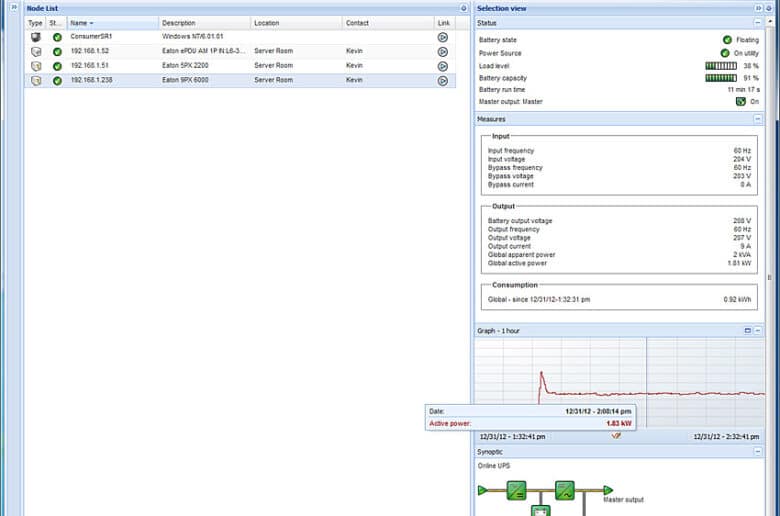
Task: Open Node List panel settings gear
Action: pos(463,8)
